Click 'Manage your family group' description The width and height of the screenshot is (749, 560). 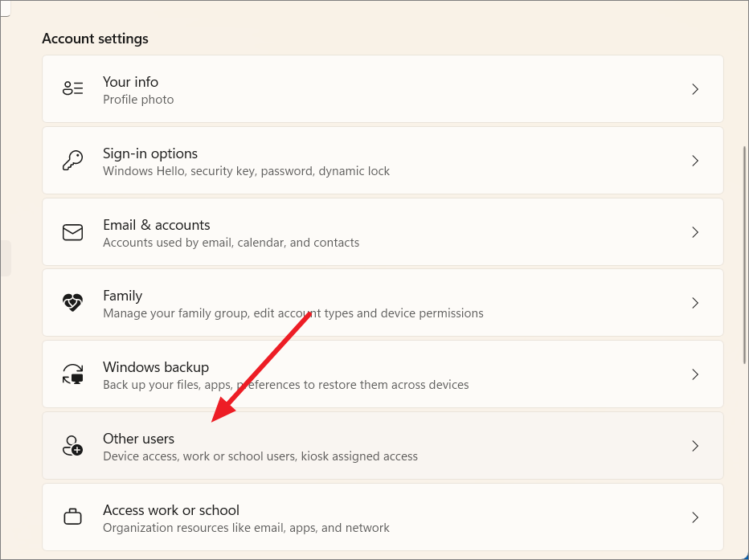coord(293,313)
